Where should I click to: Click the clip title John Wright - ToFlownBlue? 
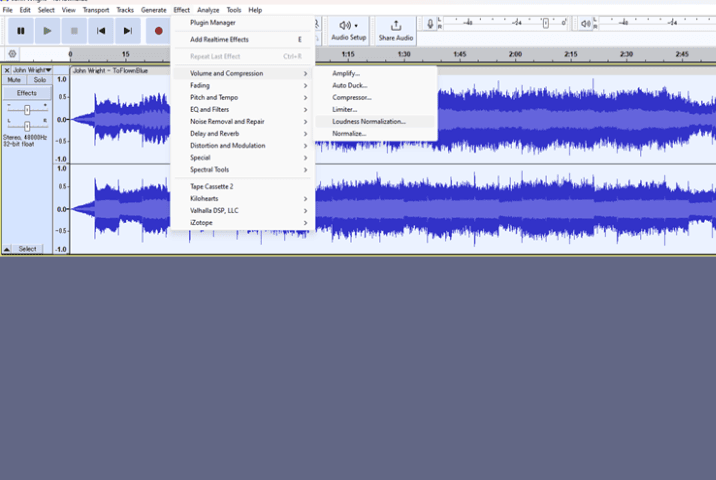click(x=111, y=71)
